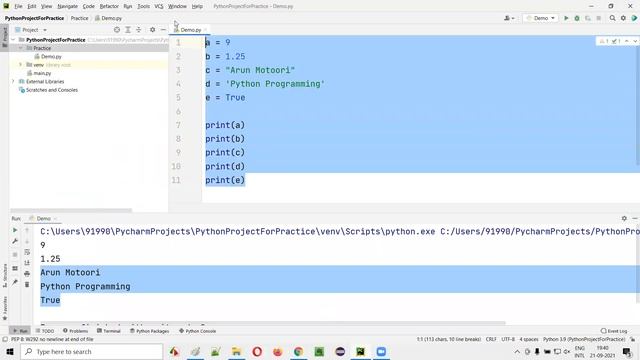640x360 pixels.
Task: Collapse the PythonProjectForPractice root folder
Action: tap(13, 40)
